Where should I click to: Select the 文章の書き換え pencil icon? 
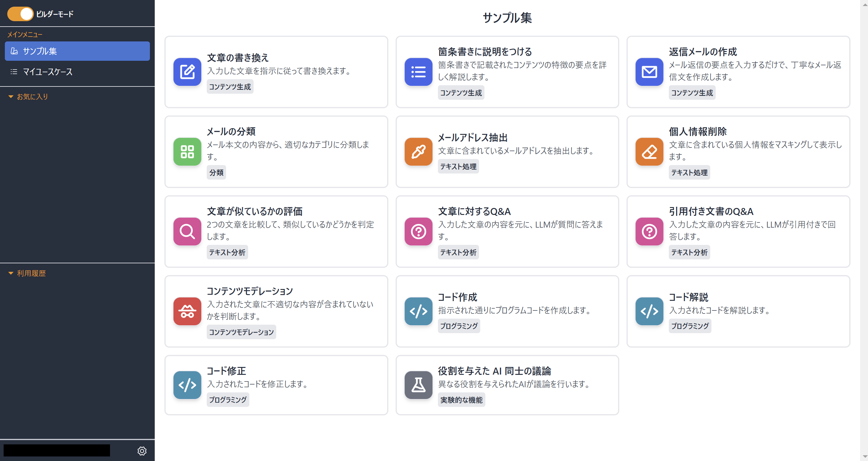187,72
